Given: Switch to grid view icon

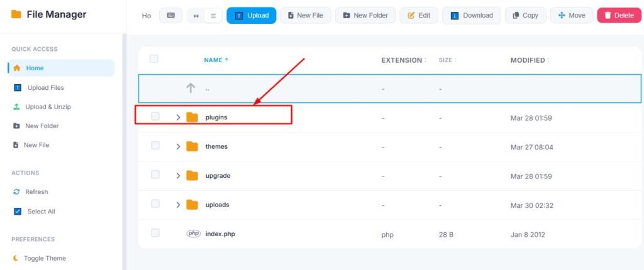Looking at the screenshot, I should (x=196, y=16).
